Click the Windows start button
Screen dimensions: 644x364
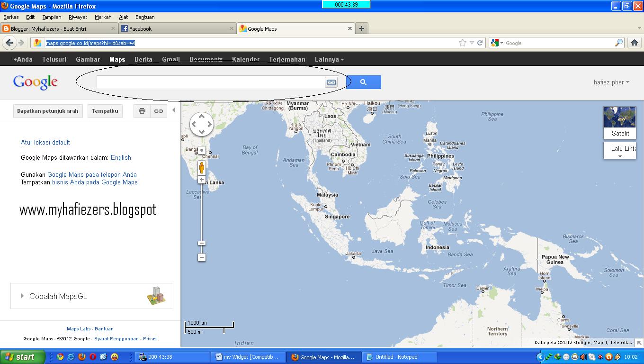(x=23, y=357)
